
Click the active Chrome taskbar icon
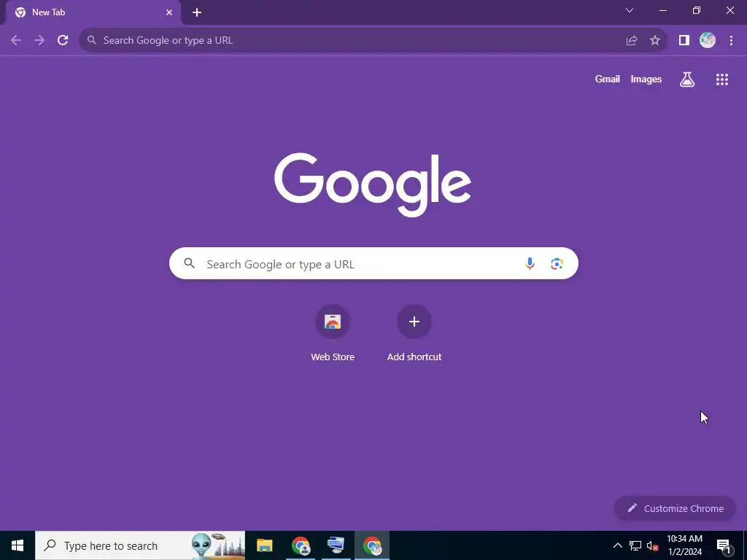click(372, 545)
